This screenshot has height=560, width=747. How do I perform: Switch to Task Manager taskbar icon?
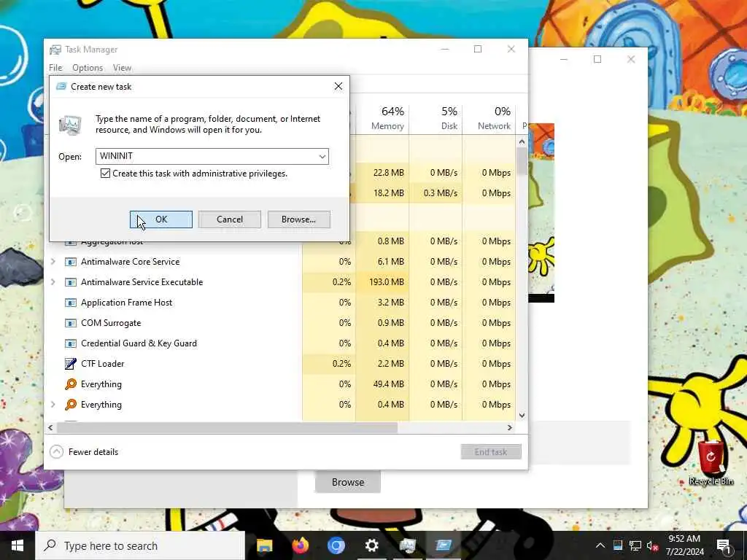click(408, 545)
